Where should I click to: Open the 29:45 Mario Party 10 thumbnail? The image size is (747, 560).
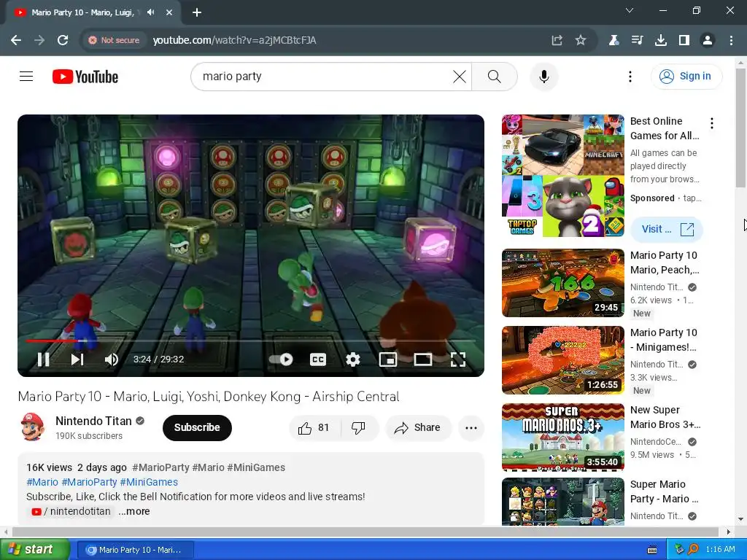point(562,283)
